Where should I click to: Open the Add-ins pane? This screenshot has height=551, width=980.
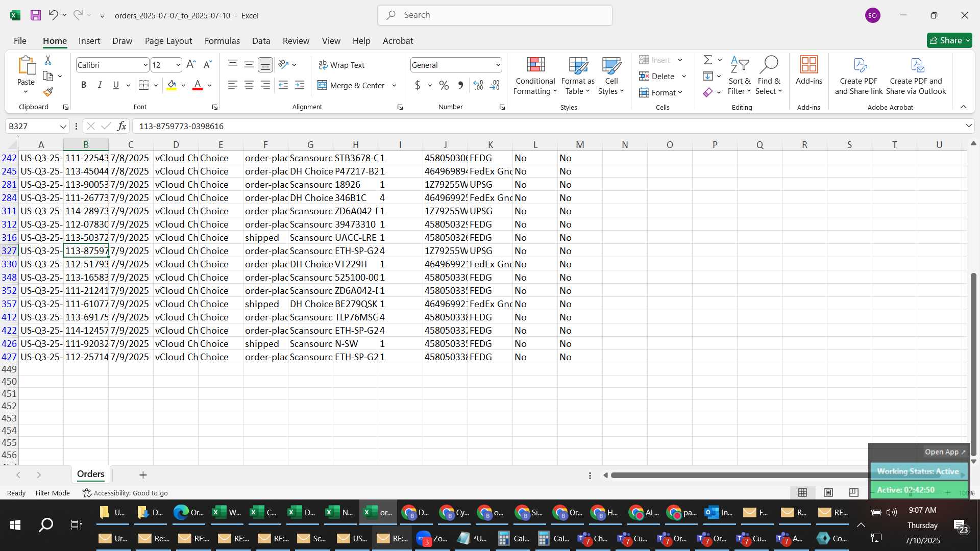pyautogui.click(x=809, y=70)
